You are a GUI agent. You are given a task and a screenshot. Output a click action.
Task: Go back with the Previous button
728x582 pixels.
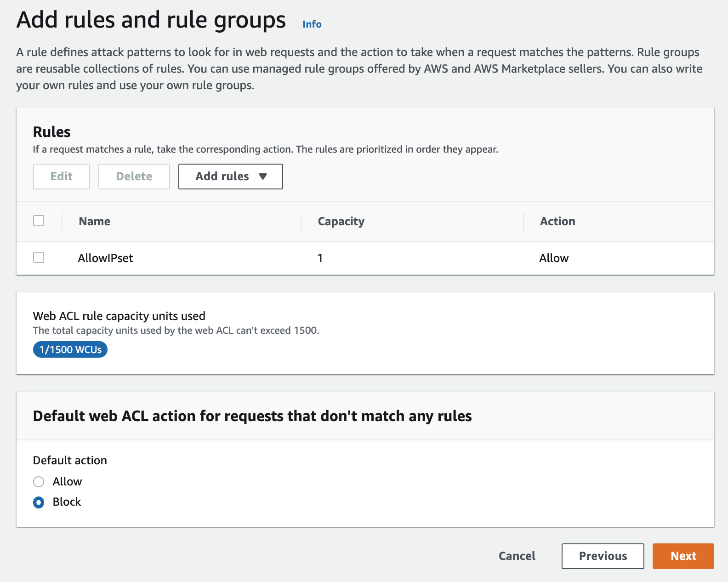[x=603, y=556]
